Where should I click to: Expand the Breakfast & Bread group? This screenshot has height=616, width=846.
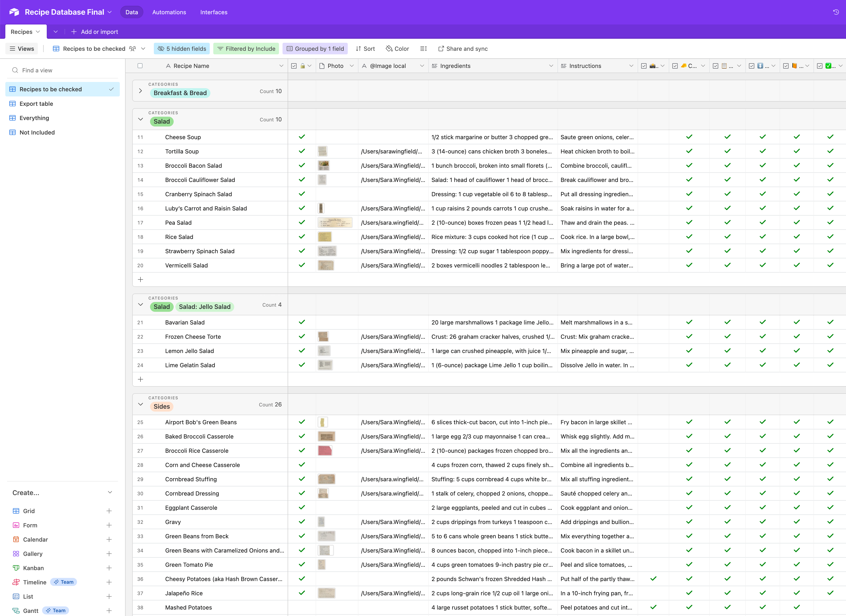coord(141,91)
